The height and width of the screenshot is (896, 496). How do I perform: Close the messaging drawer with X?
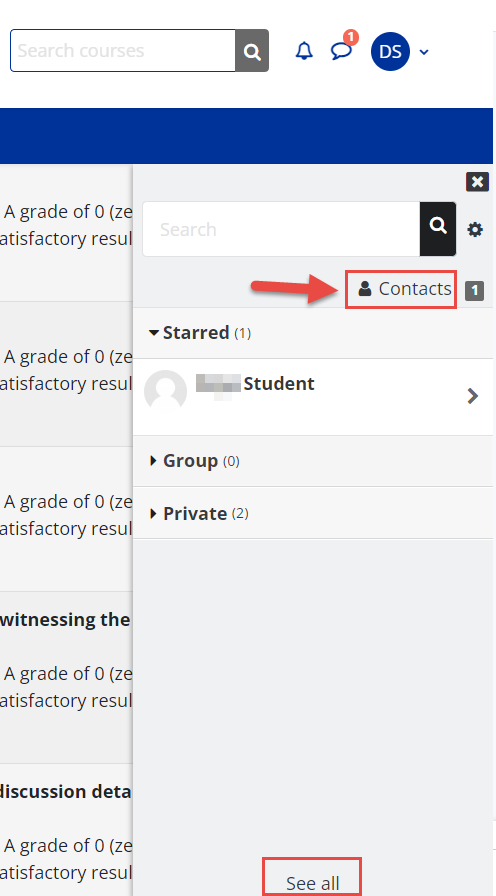(477, 182)
